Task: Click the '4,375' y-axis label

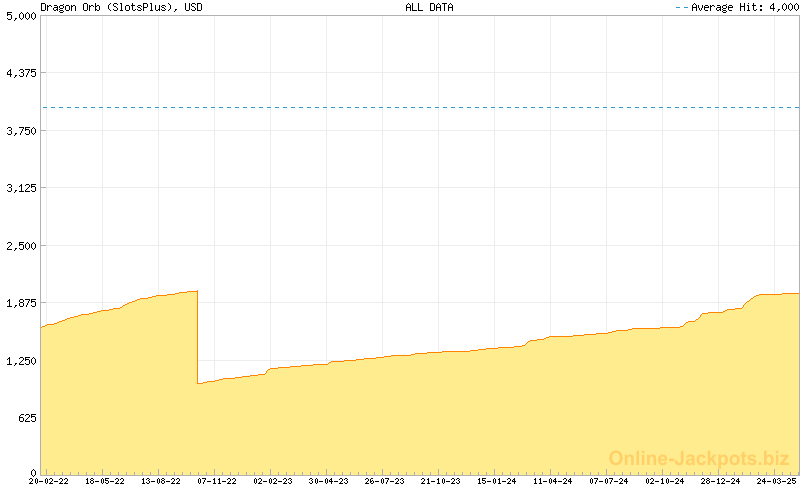Action: pyautogui.click(x=21, y=73)
